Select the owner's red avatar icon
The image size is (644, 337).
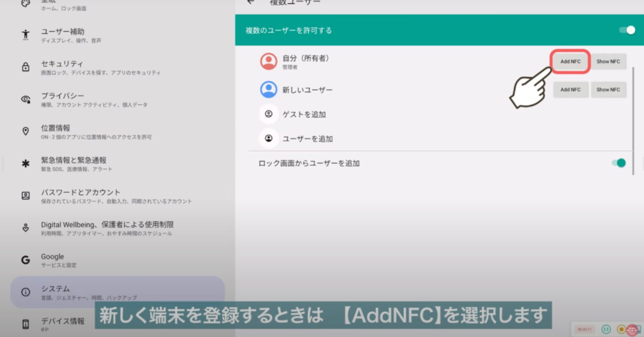click(268, 61)
